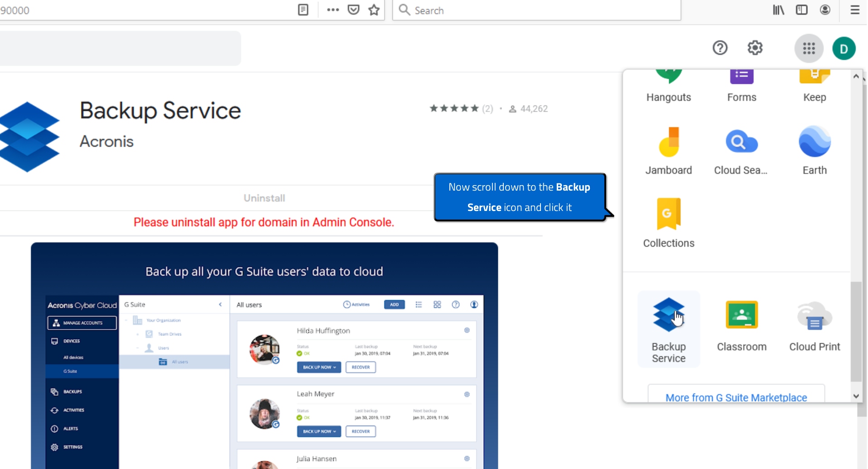
Task: Click into the browser Search field
Action: (536, 10)
